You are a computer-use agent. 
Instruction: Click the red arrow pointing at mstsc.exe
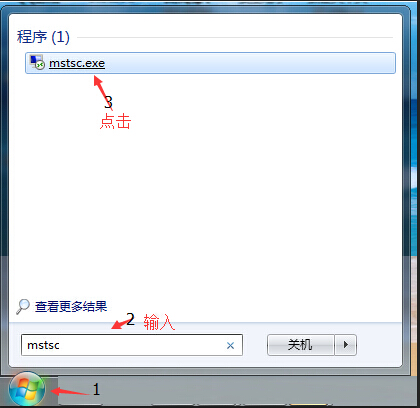tap(102, 92)
